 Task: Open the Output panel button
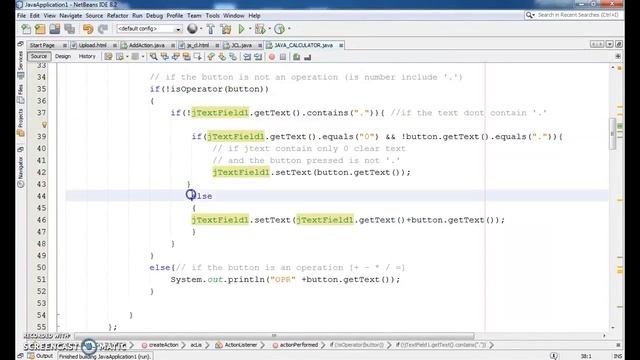pos(40,356)
